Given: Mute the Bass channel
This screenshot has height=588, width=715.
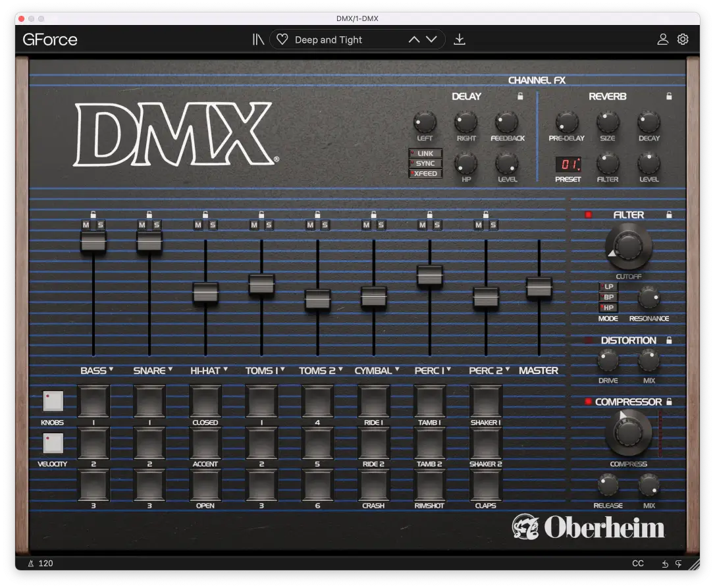Looking at the screenshot, I should pos(86,225).
